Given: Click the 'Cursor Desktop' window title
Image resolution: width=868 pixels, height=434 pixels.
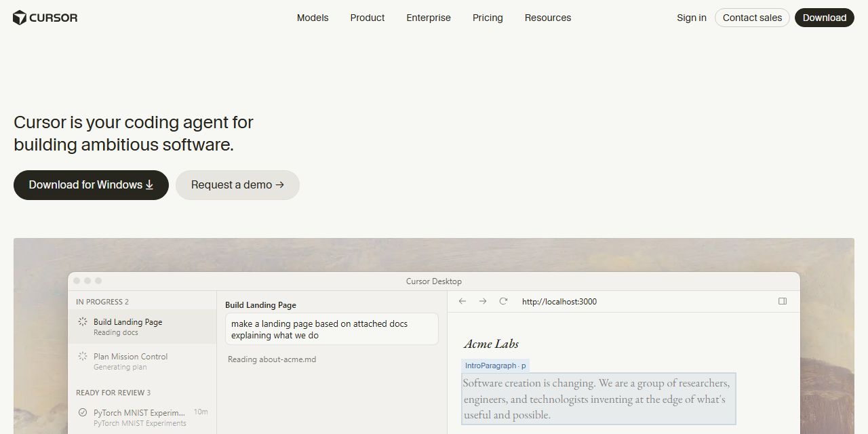Looking at the screenshot, I should pyautogui.click(x=434, y=281).
